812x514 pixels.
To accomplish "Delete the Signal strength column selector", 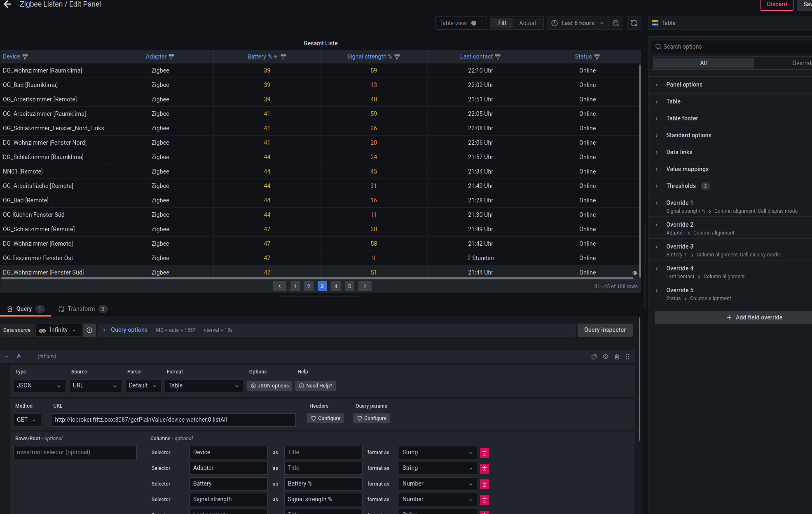I will pos(484,500).
